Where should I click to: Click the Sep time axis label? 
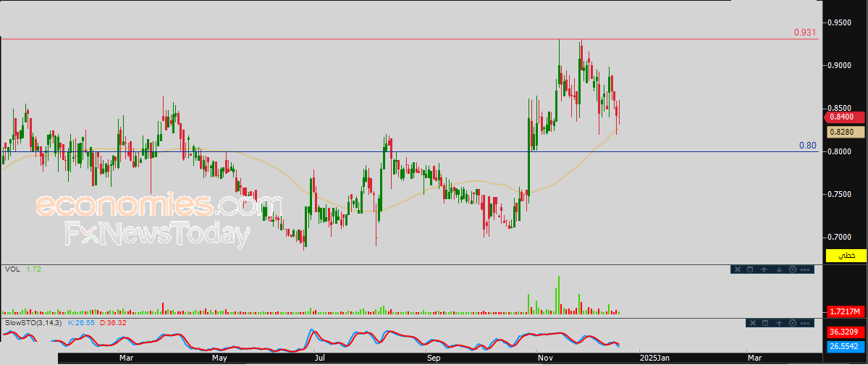434,358
